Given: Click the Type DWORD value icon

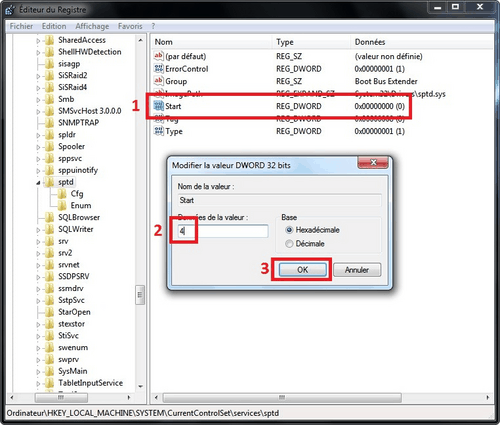Looking at the screenshot, I should tap(158, 131).
